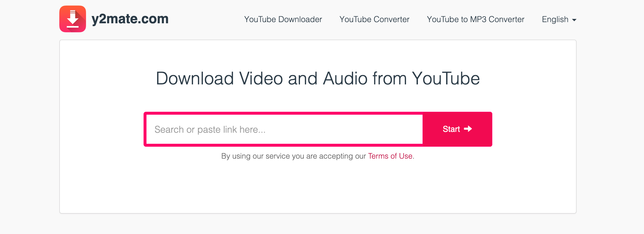Screen dimensions: 644x234
Task: Select the y2mate.com site name text
Action: 130,19
